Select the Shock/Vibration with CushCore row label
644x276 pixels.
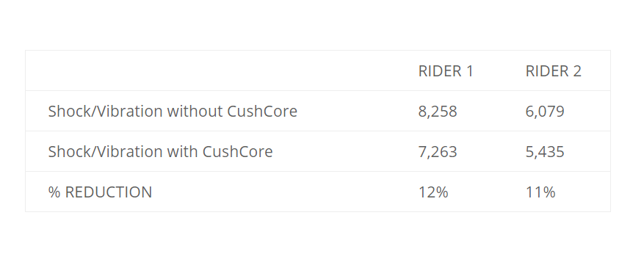[160, 151]
